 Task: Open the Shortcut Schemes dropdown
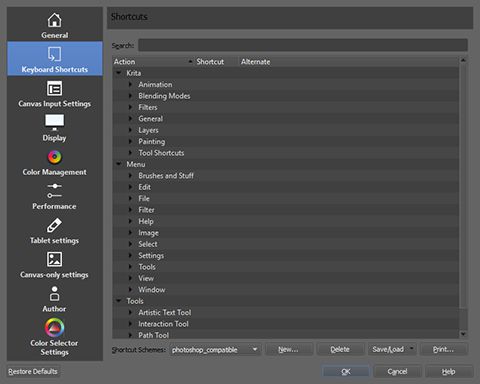215,349
